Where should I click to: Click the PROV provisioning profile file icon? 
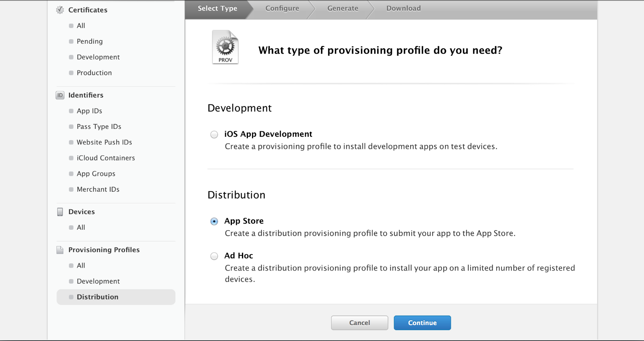(x=225, y=47)
